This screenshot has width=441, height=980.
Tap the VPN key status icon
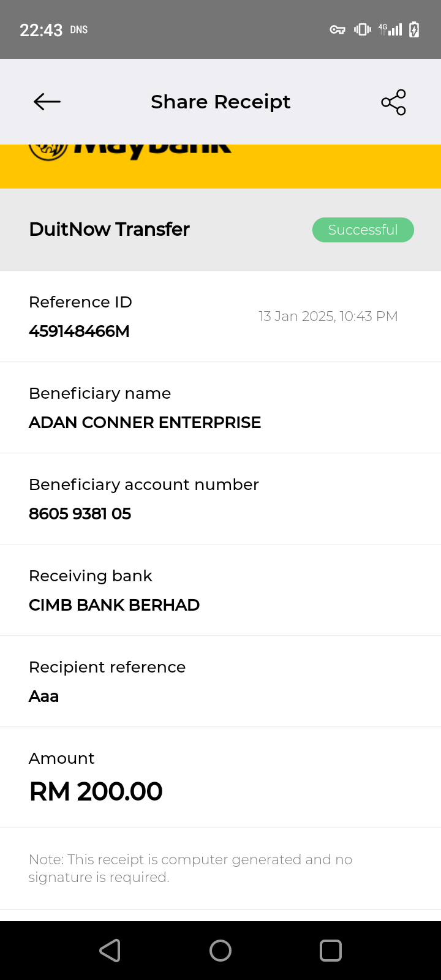tap(337, 29)
